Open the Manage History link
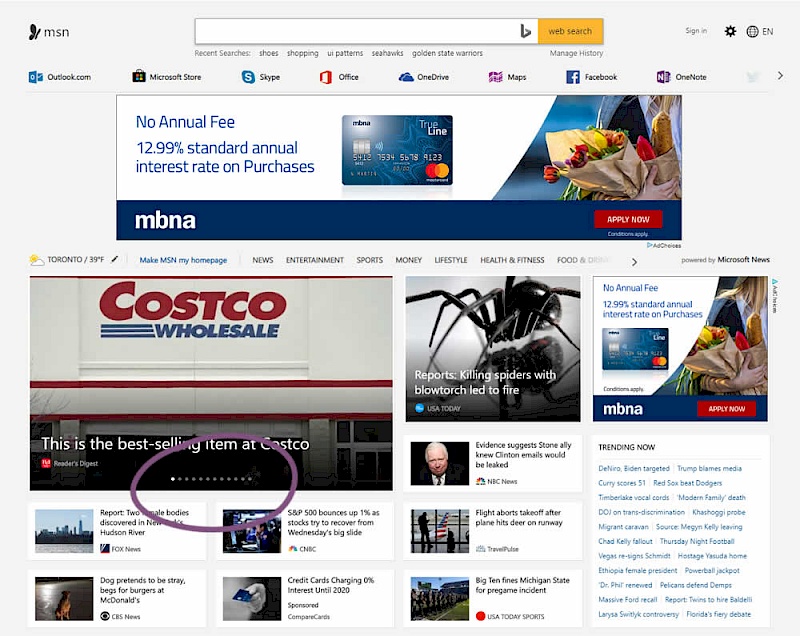Viewport: 800px width, 636px height. coord(576,53)
